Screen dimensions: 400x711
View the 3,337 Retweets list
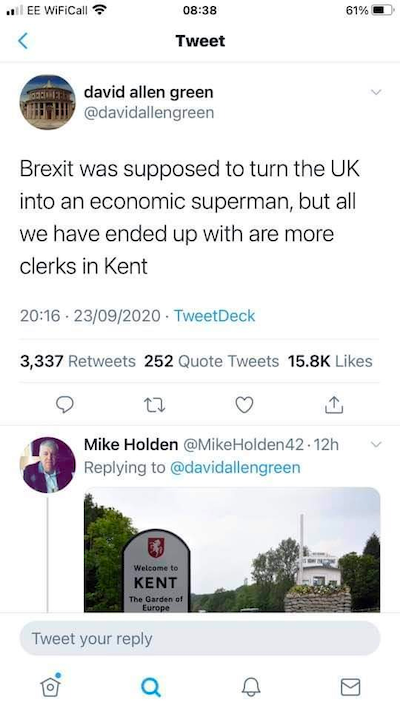[78, 361]
